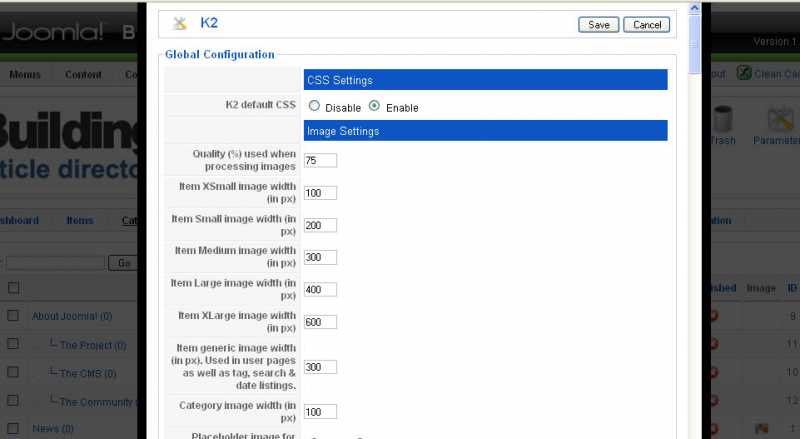
Task: Click the Category image width field
Action: click(x=320, y=411)
